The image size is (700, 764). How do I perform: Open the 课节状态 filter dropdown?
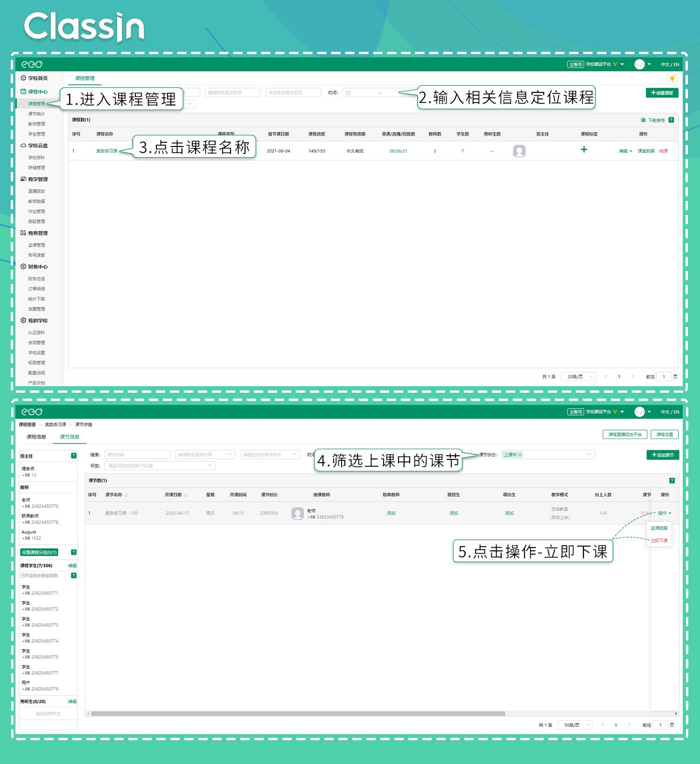pos(548,455)
